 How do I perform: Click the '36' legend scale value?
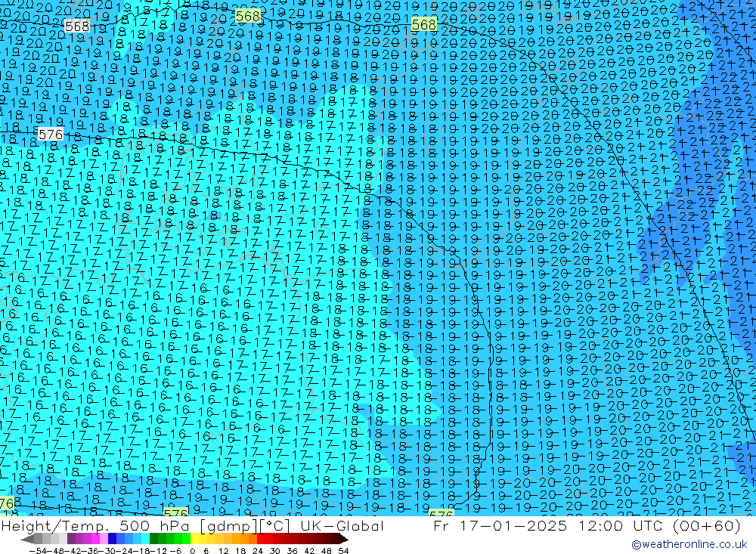(292, 551)
